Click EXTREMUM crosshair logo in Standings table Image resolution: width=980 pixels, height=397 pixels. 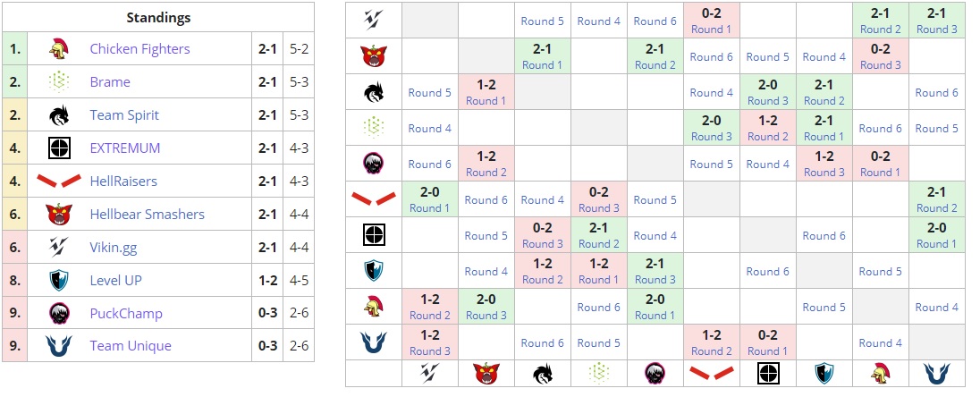click(58, 148)
